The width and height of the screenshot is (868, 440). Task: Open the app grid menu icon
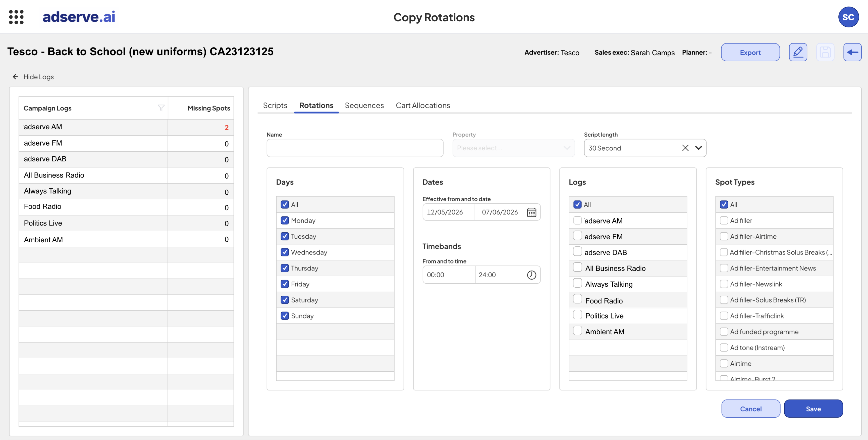(16, 17)
